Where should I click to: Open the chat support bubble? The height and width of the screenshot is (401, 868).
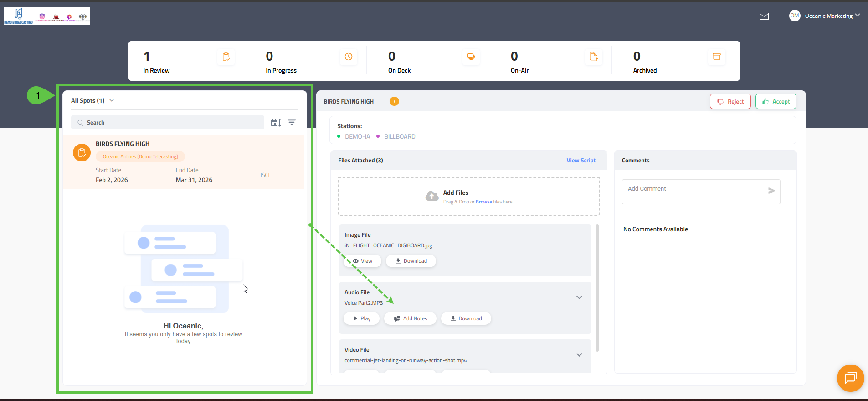point(850,378)
